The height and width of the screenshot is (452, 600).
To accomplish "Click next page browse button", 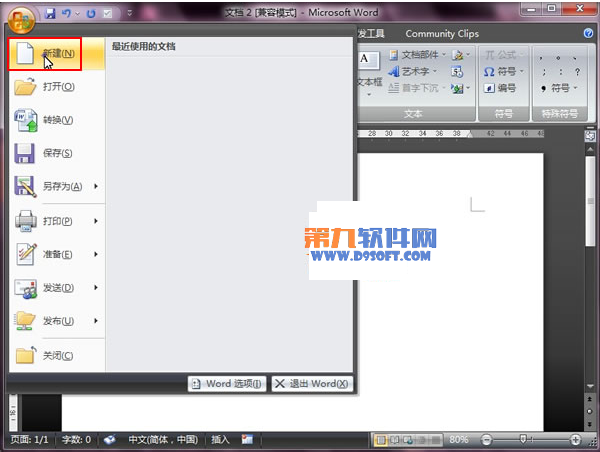I will pyautogui.click(x=590, y=424).
